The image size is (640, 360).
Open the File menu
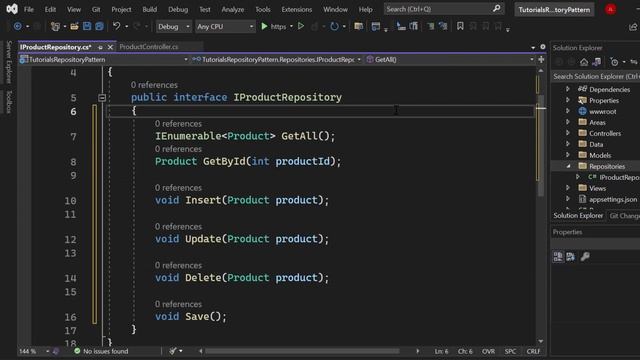pos(29,9)
